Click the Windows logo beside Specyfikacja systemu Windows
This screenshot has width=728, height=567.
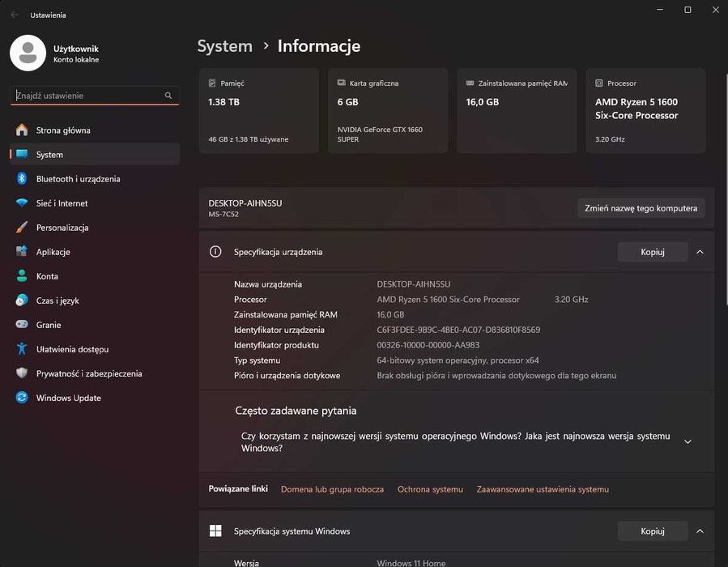[215, 531]
